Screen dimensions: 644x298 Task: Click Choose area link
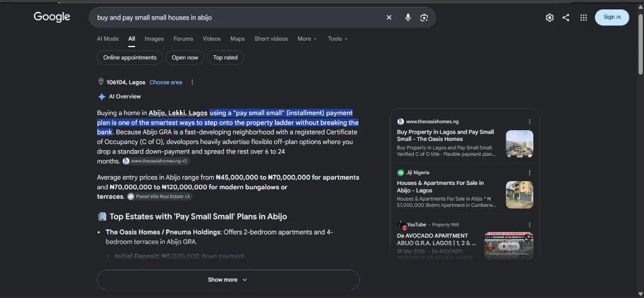point(165,82)
